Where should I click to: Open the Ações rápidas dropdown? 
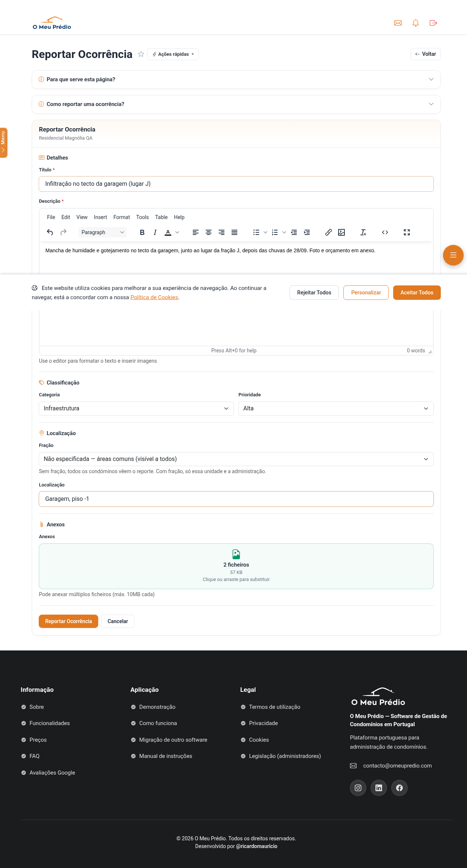[173, 54]
